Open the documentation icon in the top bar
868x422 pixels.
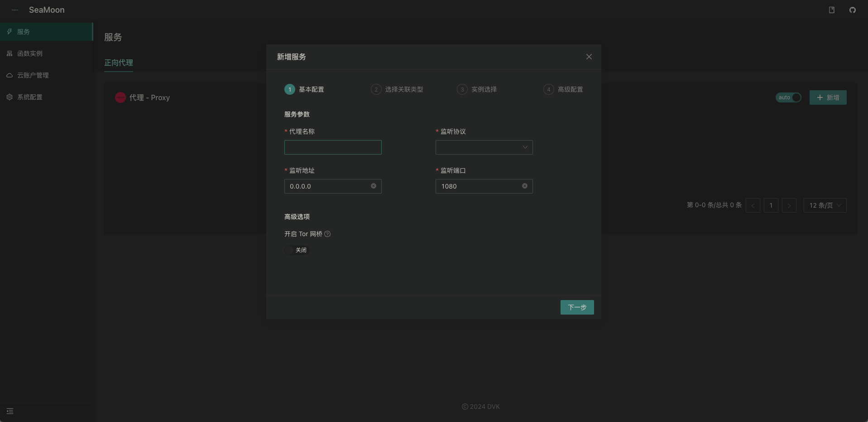point(832,10)
